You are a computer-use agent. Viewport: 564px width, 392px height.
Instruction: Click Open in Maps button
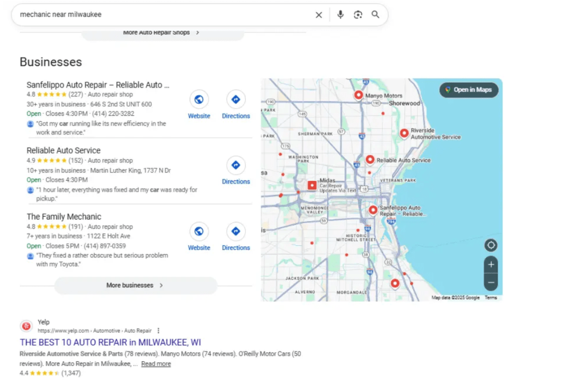pyautogui.click(x=469, y=90)
